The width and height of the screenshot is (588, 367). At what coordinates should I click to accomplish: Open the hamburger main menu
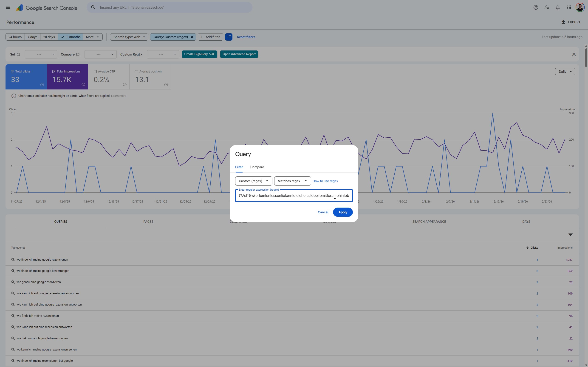coord(8,7)
